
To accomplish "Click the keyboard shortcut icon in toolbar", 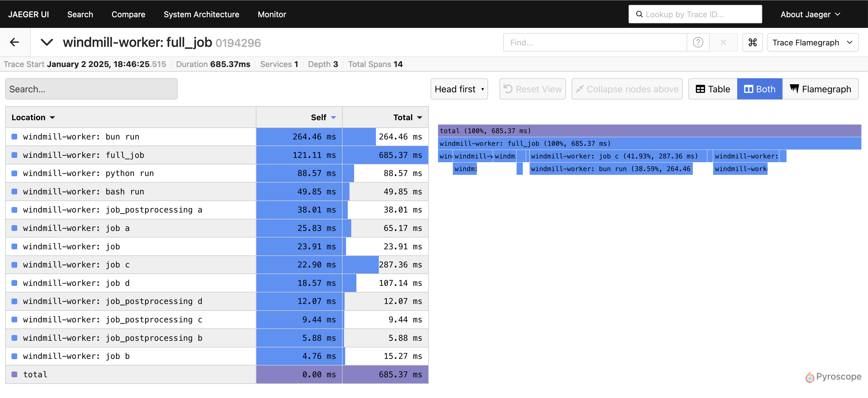I will (753, 42).
